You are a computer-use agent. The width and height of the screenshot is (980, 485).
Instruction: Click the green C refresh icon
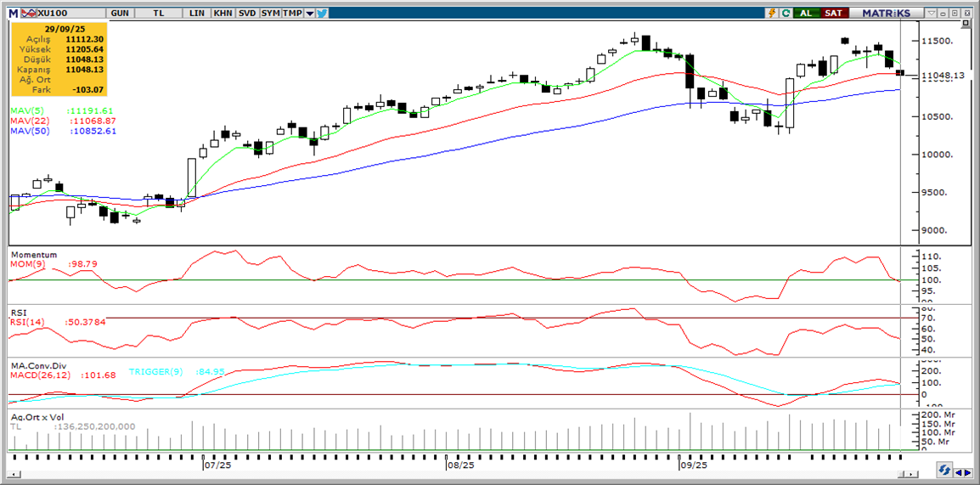pyautogui.click(x=786, y=14)
